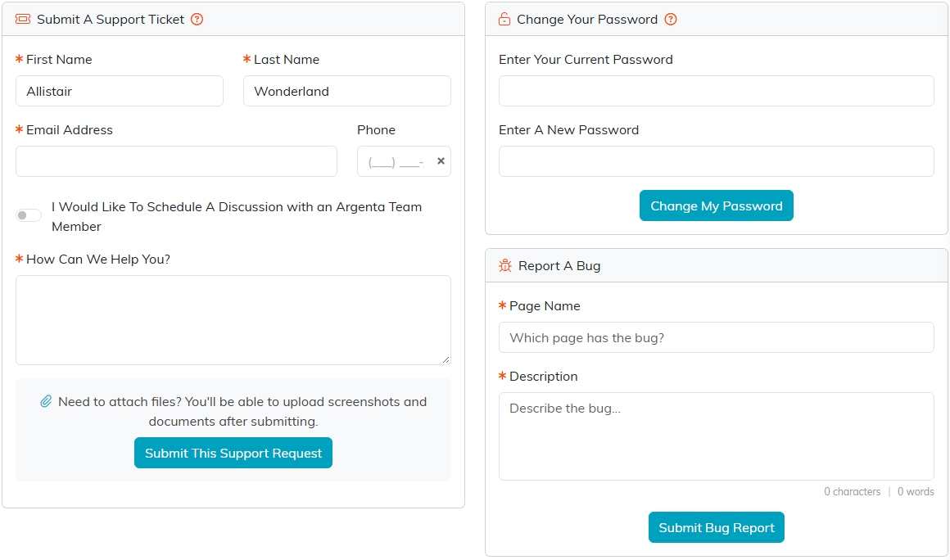Click the bug Description textarea
This screenshot has width=950, height=560.
tap(716, 436)
